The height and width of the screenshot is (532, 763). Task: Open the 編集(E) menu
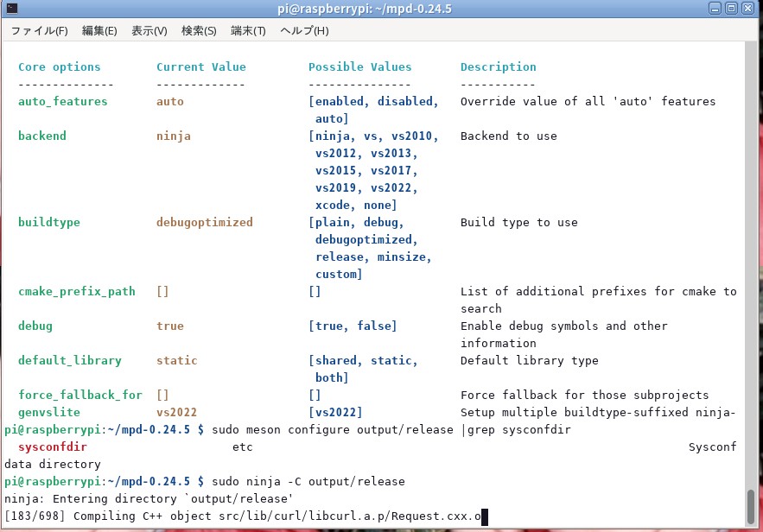click(x=99, y=31)
